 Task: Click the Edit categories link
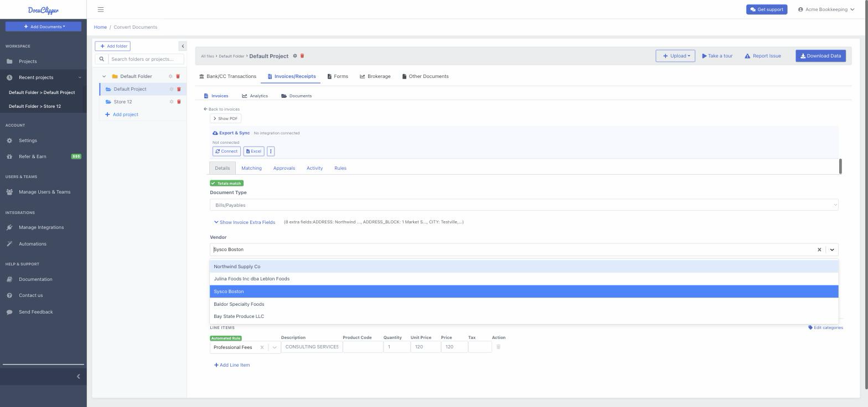coord(825,328)
